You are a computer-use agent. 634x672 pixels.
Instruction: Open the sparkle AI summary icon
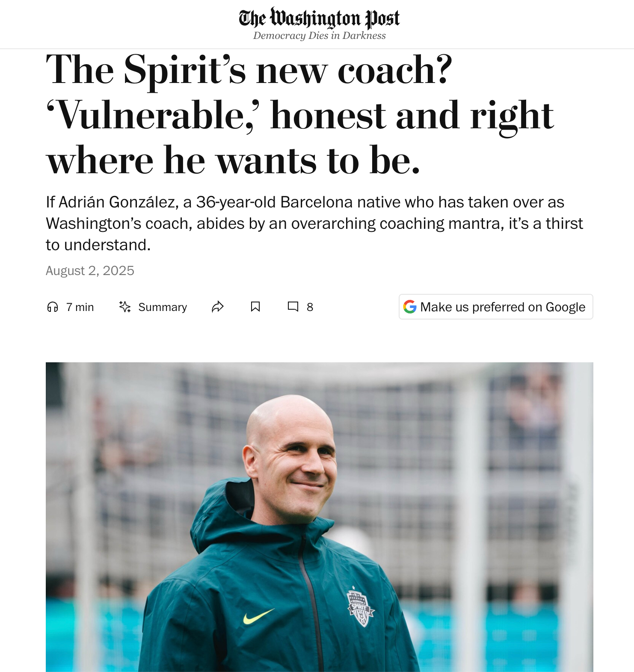(125, 307)
